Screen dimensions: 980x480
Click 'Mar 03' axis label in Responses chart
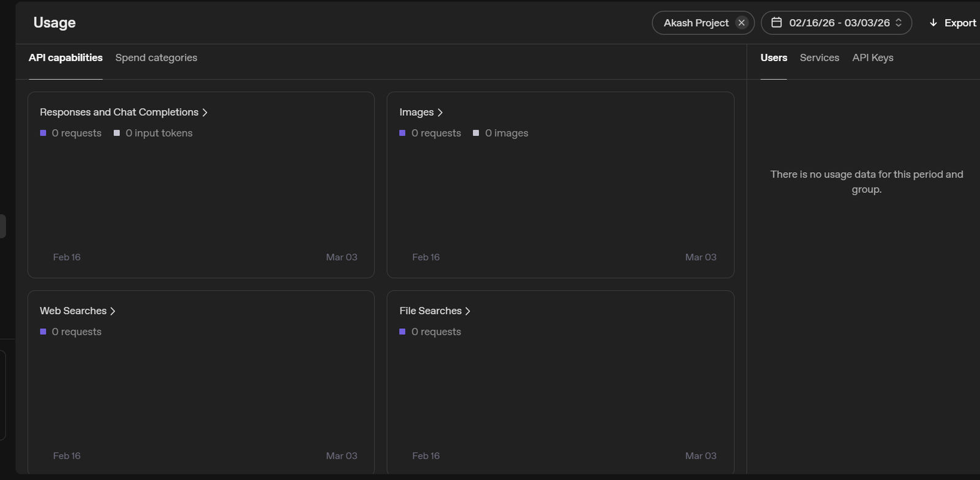[341, 257]
